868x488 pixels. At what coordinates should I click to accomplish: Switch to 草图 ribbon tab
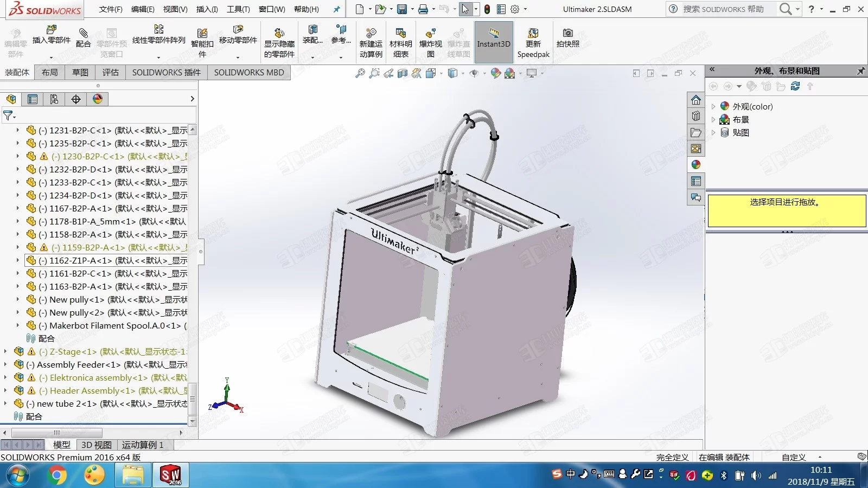(80, 72)
